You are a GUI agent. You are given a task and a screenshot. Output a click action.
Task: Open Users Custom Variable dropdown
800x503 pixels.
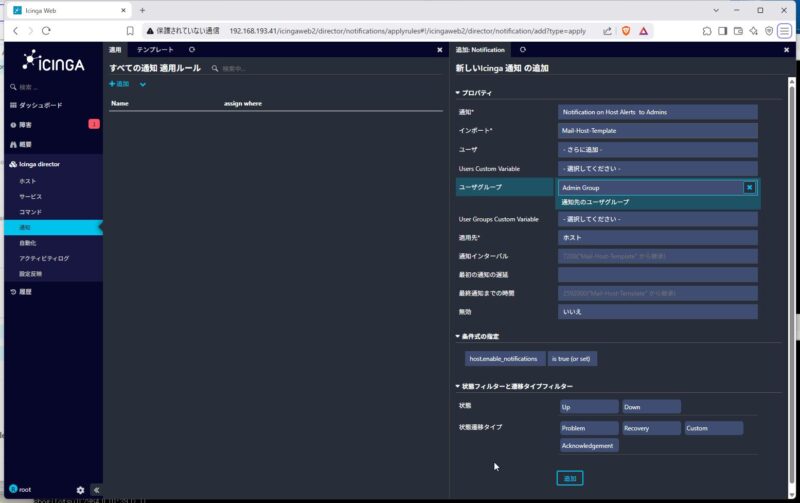(658, 168)
